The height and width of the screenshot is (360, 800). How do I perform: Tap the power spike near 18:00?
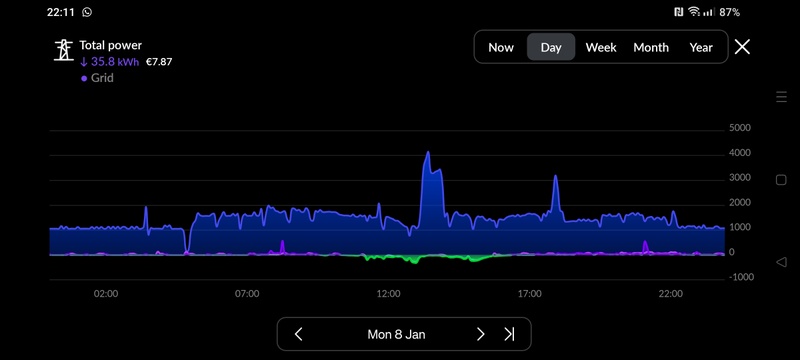(555, 177)
